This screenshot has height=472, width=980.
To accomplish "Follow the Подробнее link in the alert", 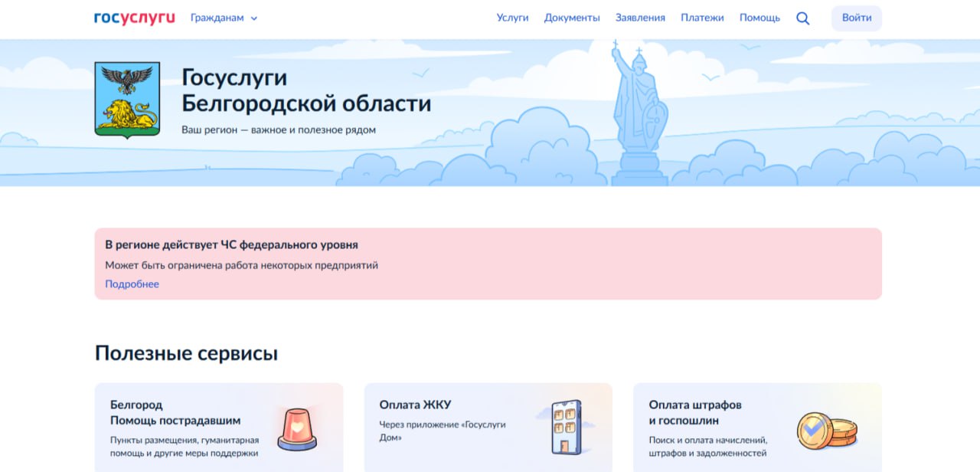I will pyautogui.click(x=132, y=284).
